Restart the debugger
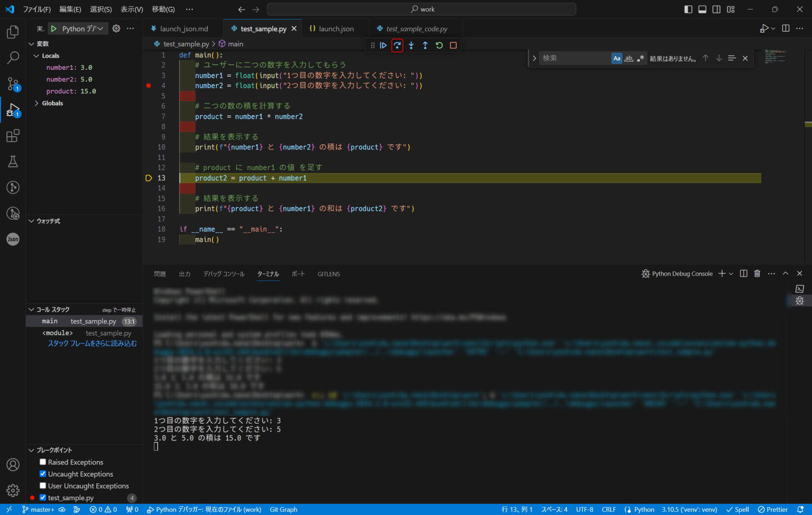The image size is (812, 515). tap(439, 45)
